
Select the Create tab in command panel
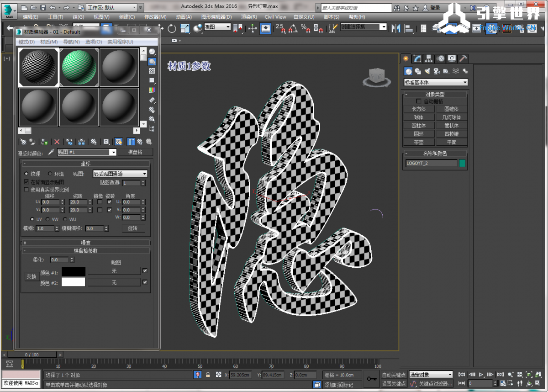[x=406, y=58]
